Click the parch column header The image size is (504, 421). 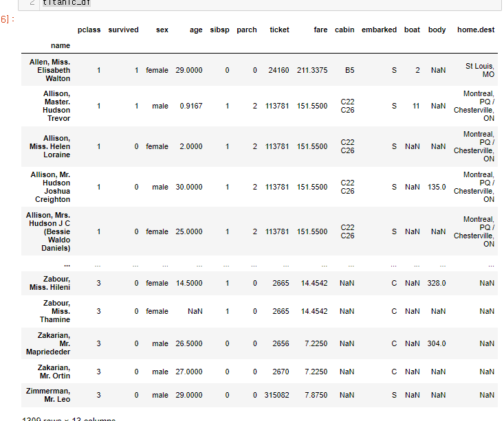click(247, 30)
